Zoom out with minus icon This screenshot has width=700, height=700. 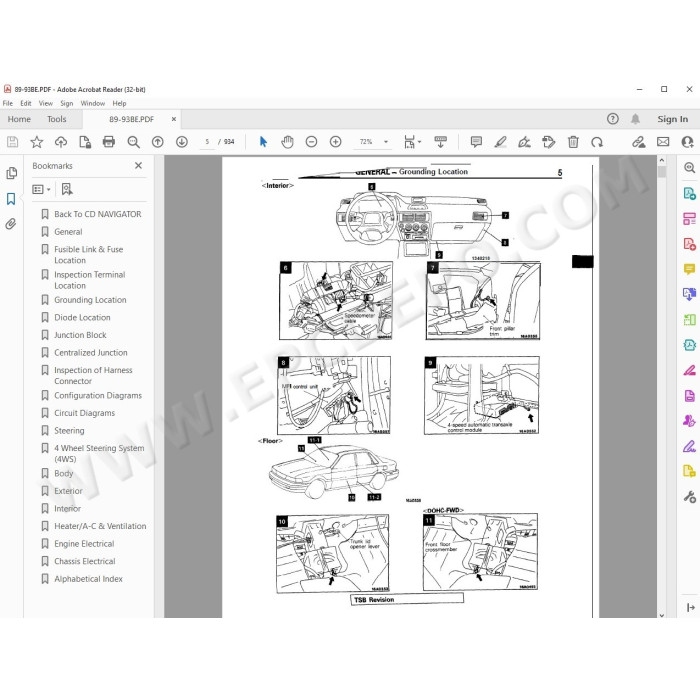(311, 142)
